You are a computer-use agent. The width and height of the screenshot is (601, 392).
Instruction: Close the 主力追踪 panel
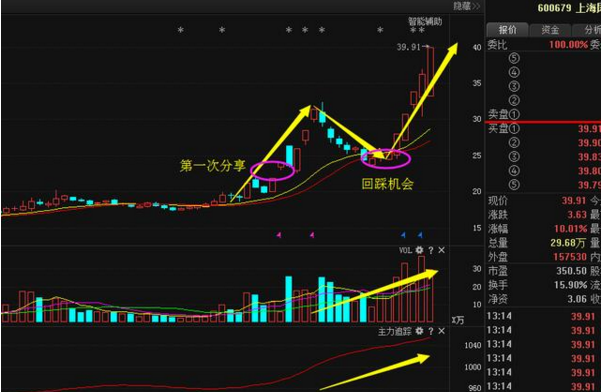pyautogui.click(x=442, y=331)
